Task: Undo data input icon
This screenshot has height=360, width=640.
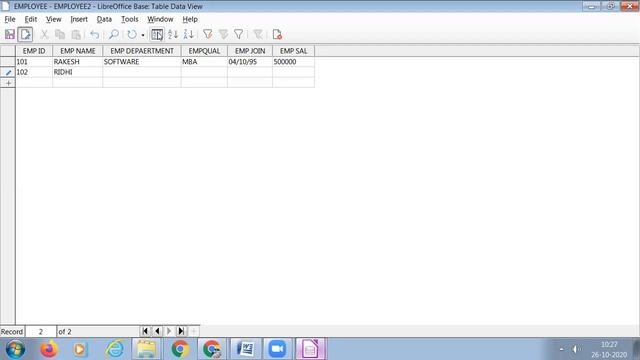Action: [95, 35]
